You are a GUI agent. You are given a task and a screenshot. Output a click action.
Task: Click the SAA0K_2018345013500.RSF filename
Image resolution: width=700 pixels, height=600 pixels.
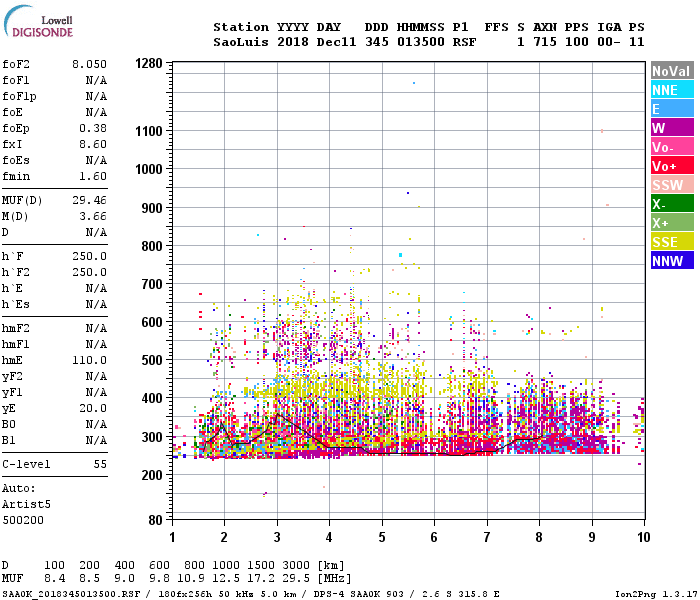click(71, 594)
